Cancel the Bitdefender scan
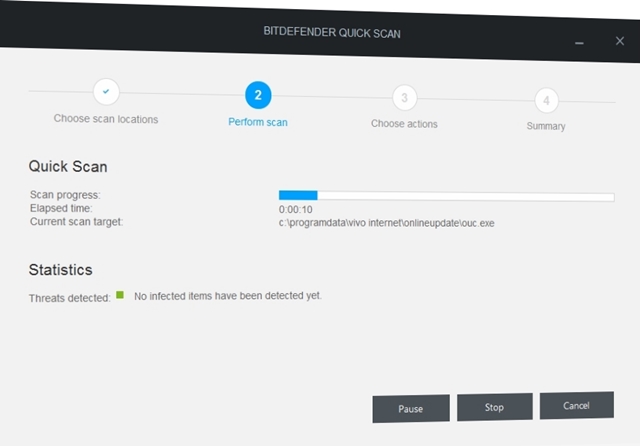The height and width of the screenshot is (446, 640). [x=576, y=405]
